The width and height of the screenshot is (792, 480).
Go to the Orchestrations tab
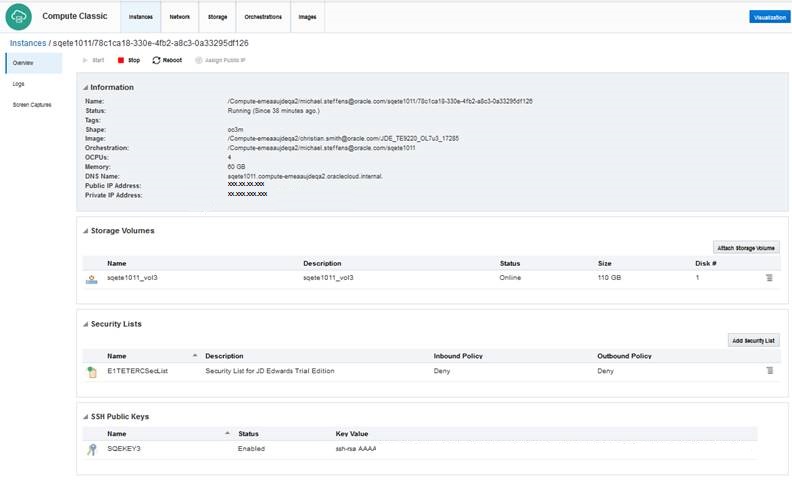pyautogui.click(x=263, y=17)
